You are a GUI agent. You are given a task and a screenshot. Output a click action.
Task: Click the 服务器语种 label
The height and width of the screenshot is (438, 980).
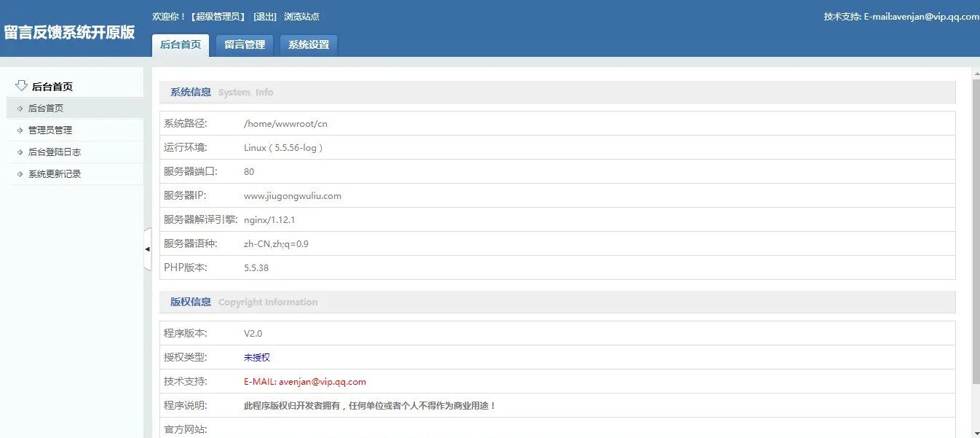click(191, 244)
